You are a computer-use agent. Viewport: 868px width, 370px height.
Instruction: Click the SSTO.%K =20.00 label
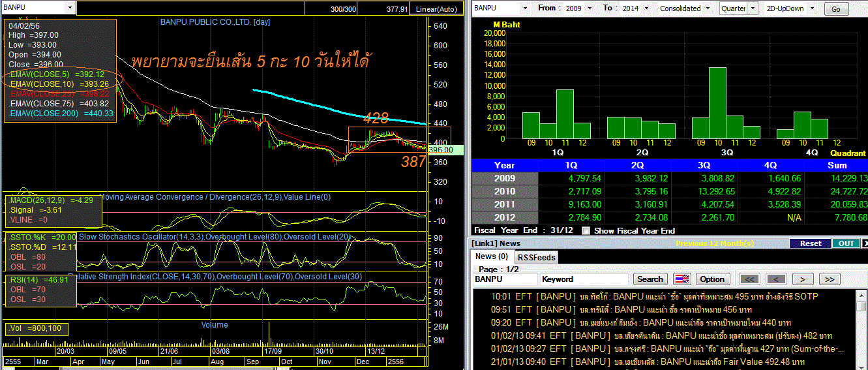[x=42, y=237]
